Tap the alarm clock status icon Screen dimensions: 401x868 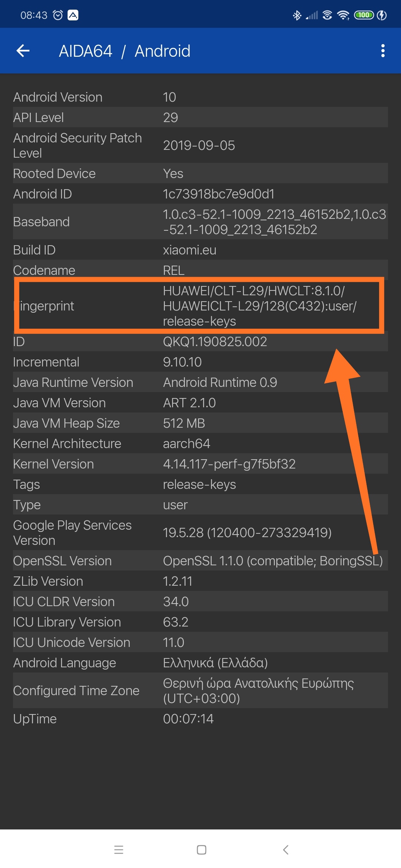click(58, 15)
